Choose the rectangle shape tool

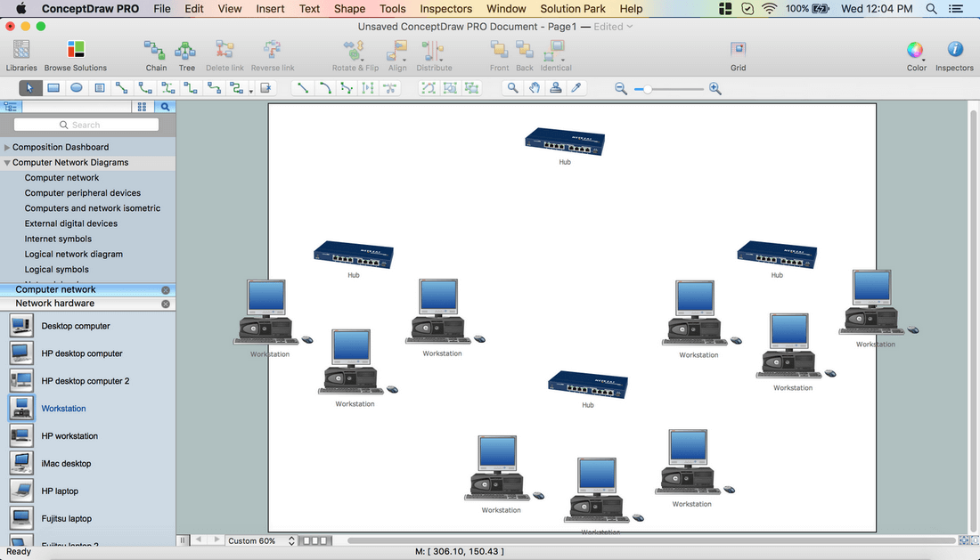(x=53, y=88)
